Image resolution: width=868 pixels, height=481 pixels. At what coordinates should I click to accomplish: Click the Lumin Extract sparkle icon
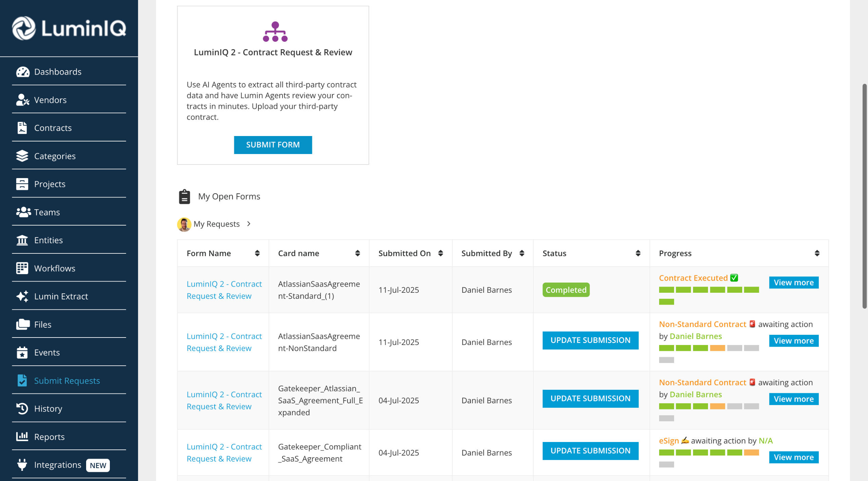23,296
